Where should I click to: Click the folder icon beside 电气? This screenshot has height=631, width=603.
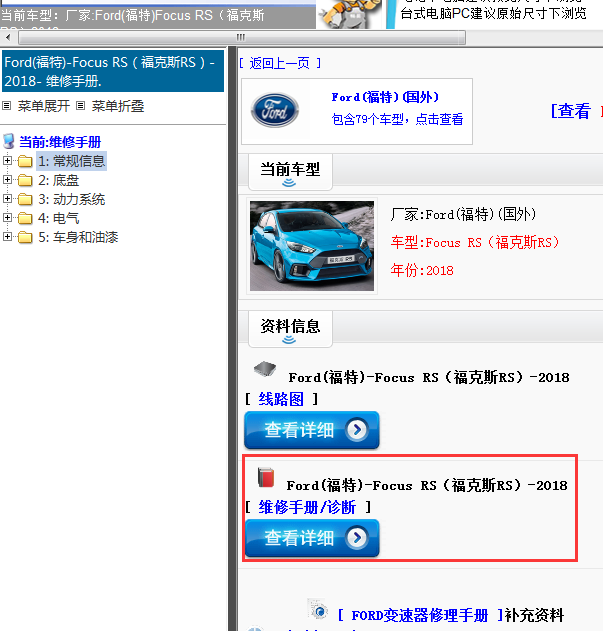25,218
